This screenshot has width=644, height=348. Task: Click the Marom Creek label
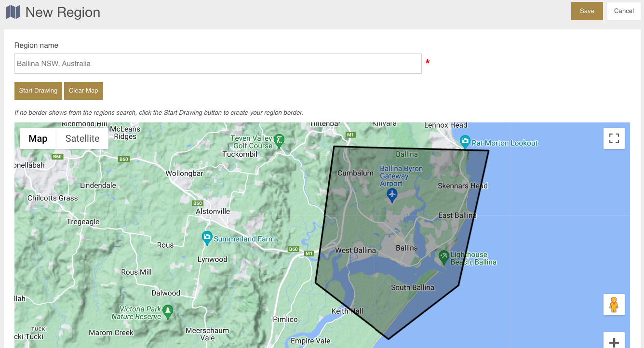(x=111, y=333)
